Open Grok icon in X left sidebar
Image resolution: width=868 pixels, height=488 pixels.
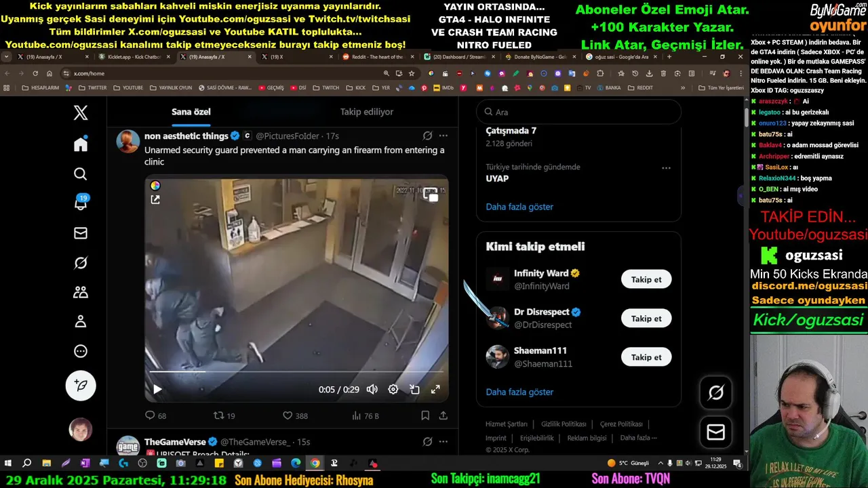[81, 263]
